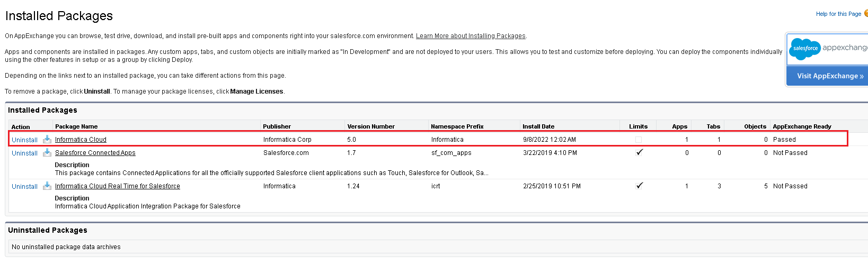Click the Publisher column header

[277, 126]
